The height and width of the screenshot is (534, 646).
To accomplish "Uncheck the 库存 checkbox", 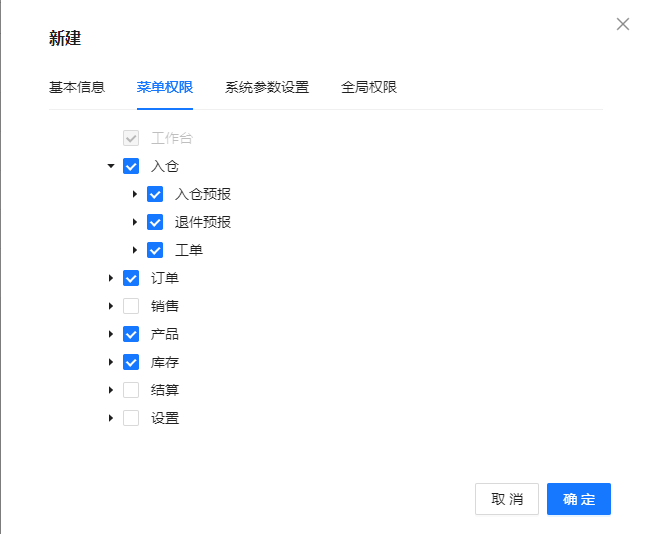I will point(131,362).
